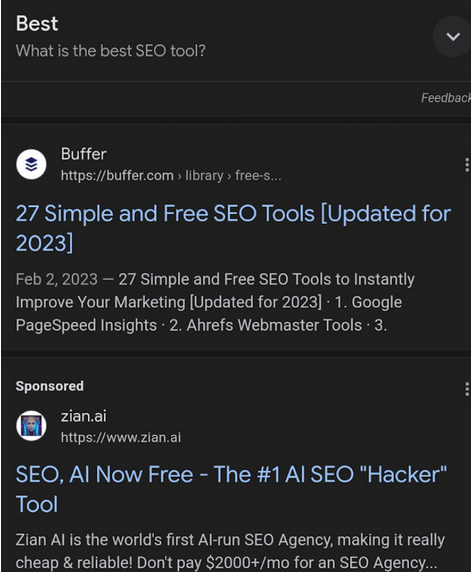Click the buffer.com URL text
This screenshot has height=572, width=471.
click(117, 175)
